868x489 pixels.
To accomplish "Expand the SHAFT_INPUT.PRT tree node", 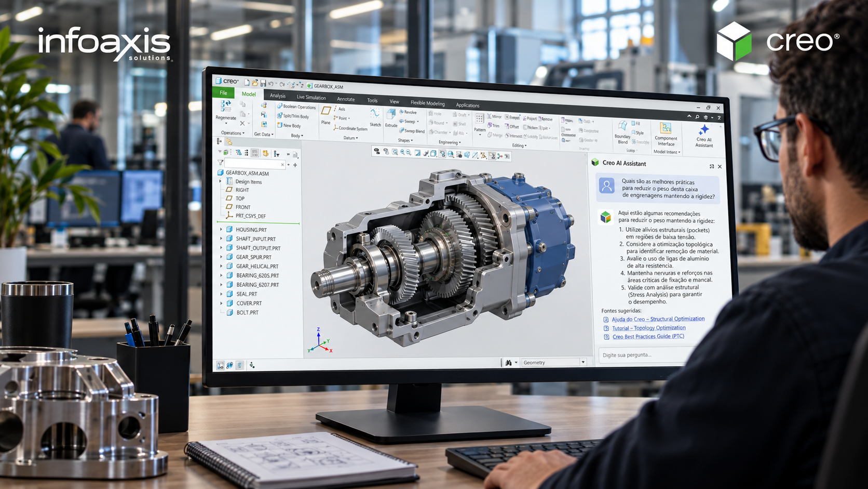I will [x=221, y=239].
